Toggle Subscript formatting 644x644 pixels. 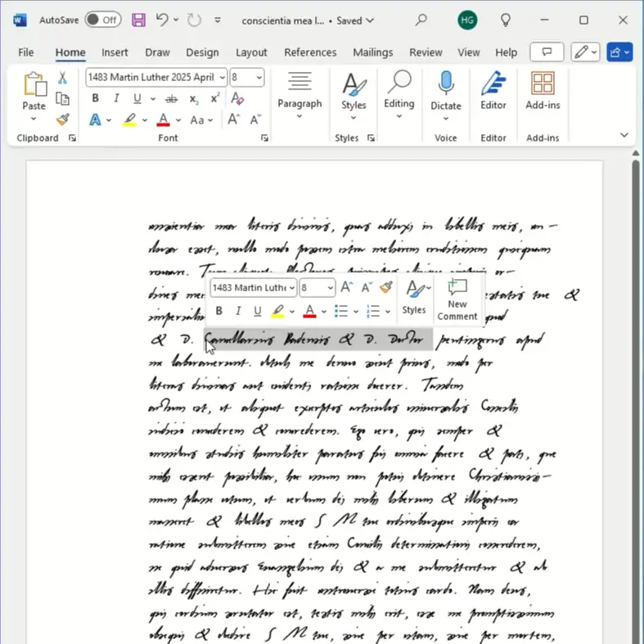(193, 99)
